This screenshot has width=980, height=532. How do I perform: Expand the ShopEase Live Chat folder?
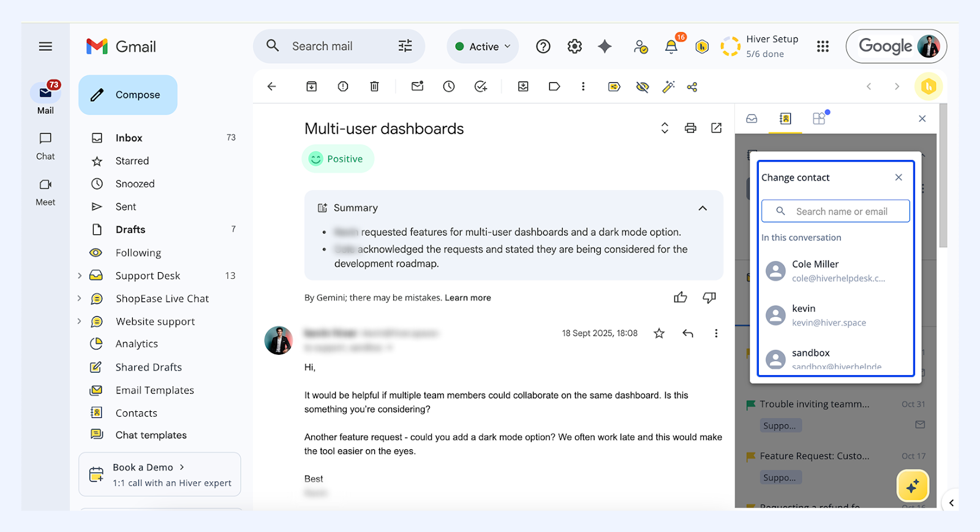click(79, 298)
